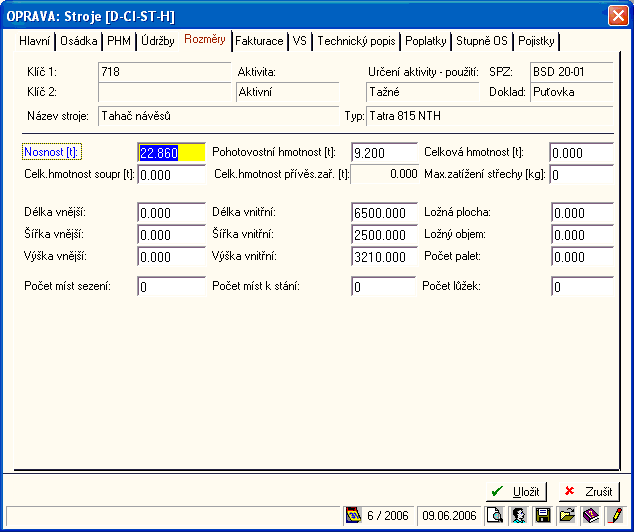Click the calendar icon in status bar
This screenshot has width=634, height=532.
click(353, 515)
